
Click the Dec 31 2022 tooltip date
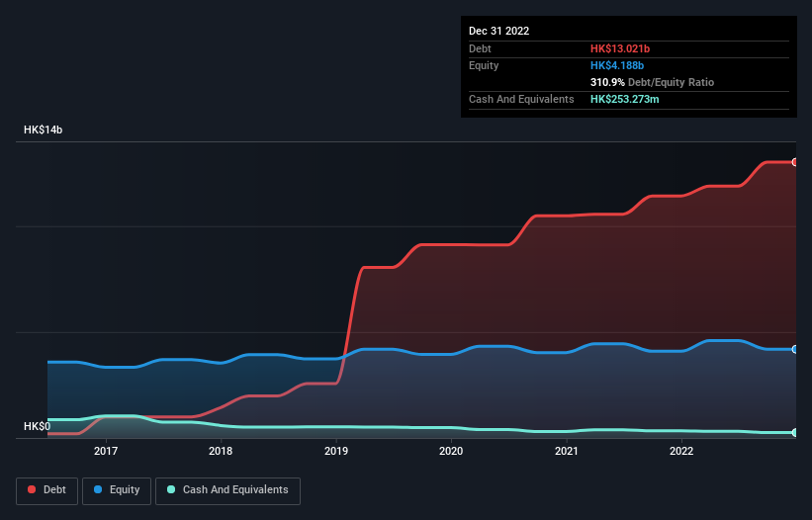(x=499, y=31)
